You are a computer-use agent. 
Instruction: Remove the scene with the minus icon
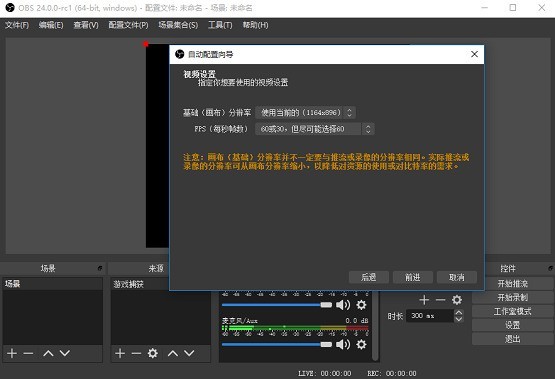(28, 353)
